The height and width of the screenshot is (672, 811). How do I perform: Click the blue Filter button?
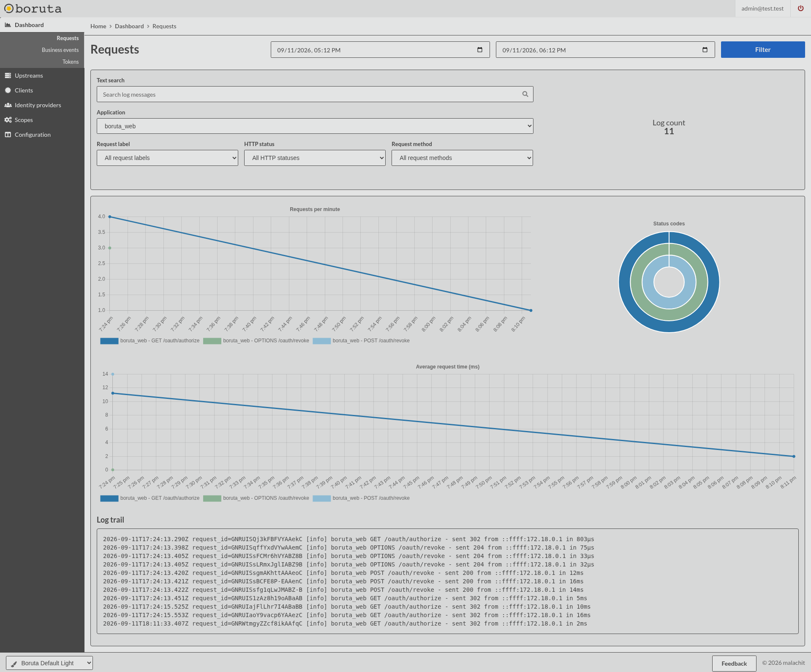pyautogui.click(x=762, y=49)
